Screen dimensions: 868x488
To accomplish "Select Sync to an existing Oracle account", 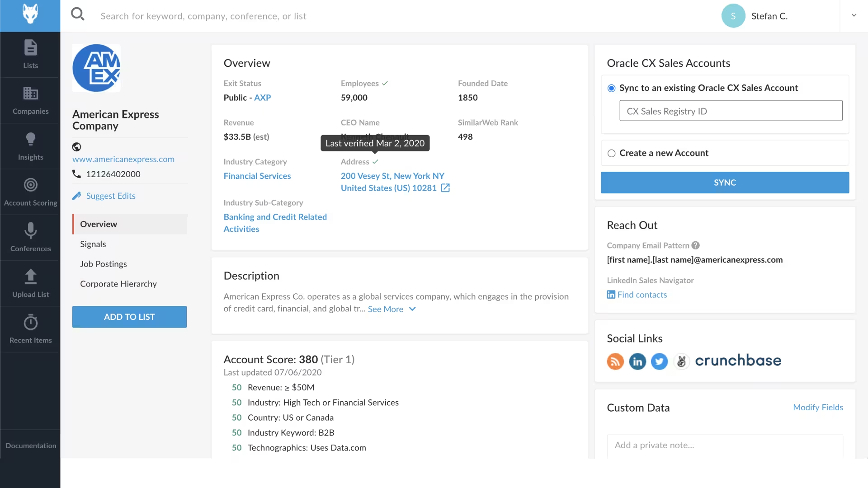I will coord(612,88).
